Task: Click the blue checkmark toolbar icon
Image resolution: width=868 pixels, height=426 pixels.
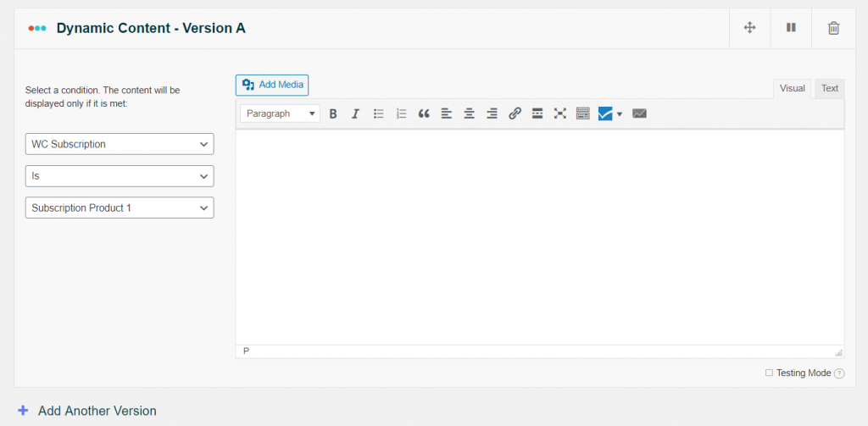Action: 605,114
